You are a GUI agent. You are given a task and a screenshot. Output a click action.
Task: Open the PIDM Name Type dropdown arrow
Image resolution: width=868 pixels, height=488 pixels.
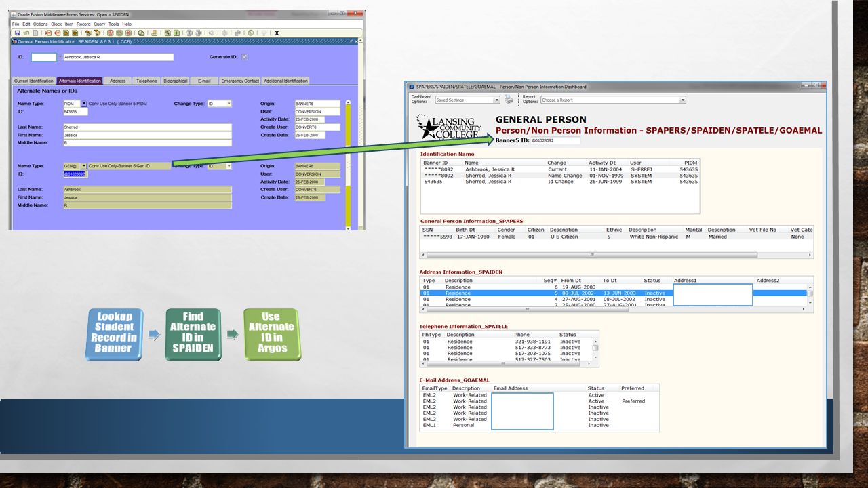tap(84, 104)
